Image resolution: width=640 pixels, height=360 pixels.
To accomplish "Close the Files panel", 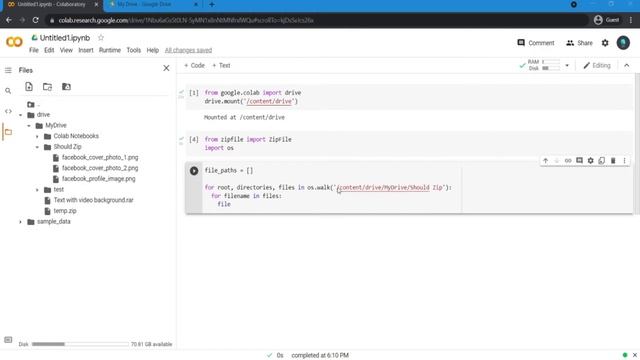I will (166, 68).
